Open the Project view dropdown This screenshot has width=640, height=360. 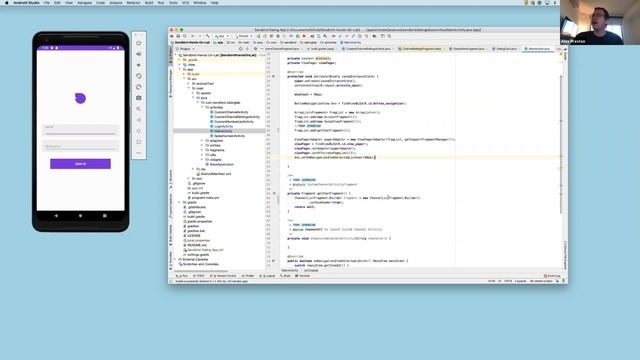pyautogui.click(x=187, y=49)
